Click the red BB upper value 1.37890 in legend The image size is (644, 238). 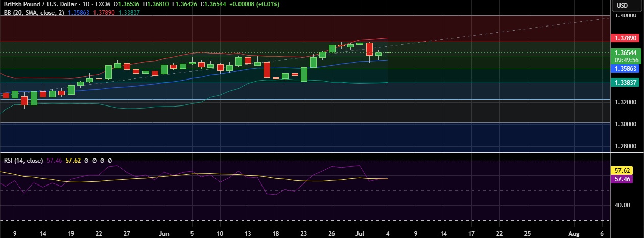[103, 12]
